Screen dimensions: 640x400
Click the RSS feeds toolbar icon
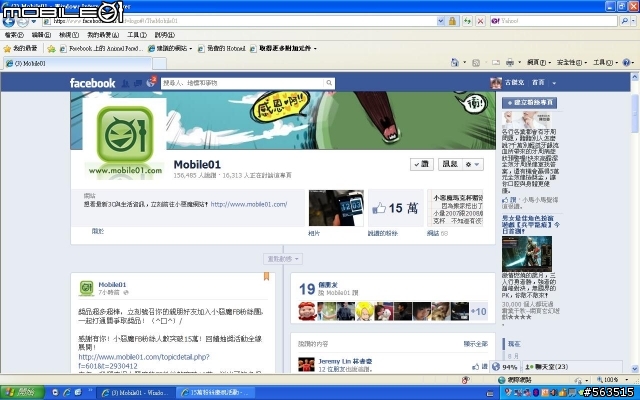pos(476,62)
